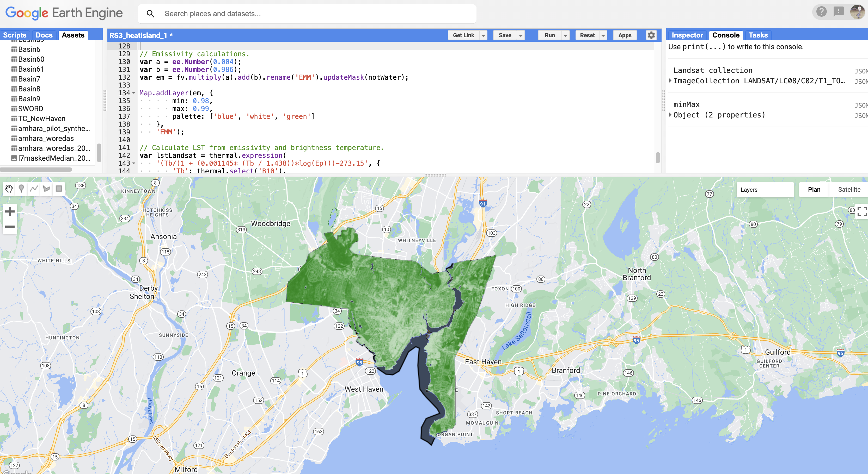Zoom in with the map plus control
This screenshot has height=474, width=868.
click(x=10, y=211)
